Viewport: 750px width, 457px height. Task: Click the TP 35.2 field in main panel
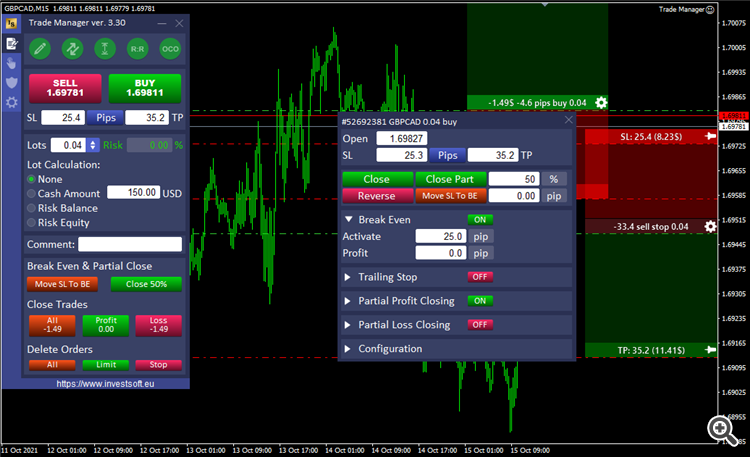pyautogui.click(x=147, y=118)
